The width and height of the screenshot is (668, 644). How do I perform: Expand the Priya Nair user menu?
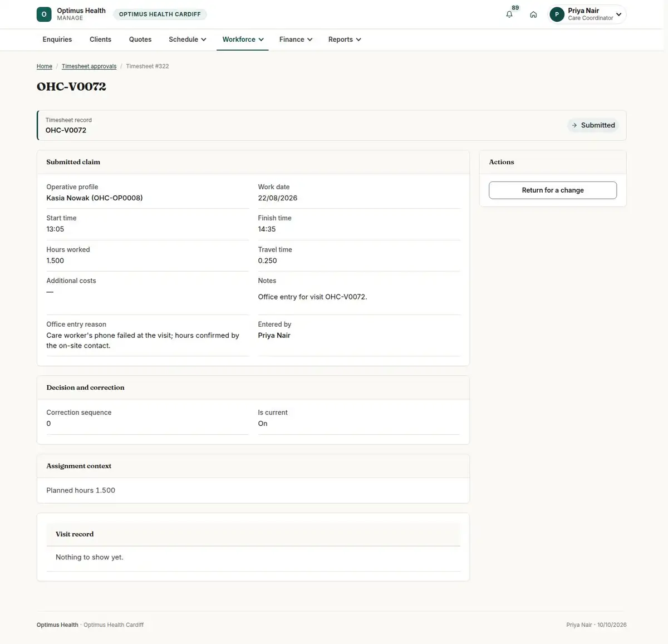587,14
